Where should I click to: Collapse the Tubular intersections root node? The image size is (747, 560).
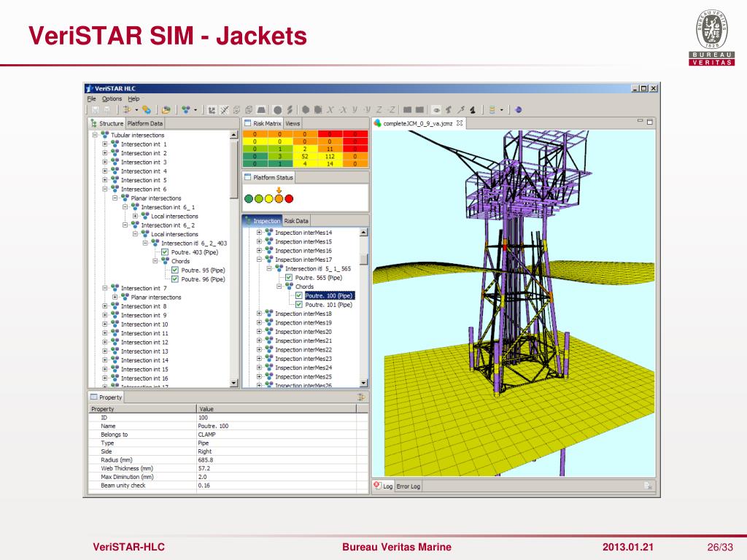point(95,135)
